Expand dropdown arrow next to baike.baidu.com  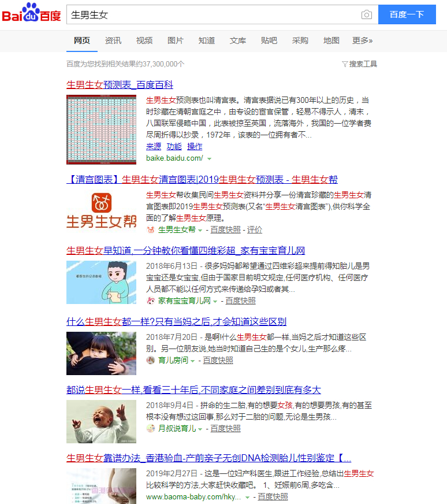pos(210,158)
